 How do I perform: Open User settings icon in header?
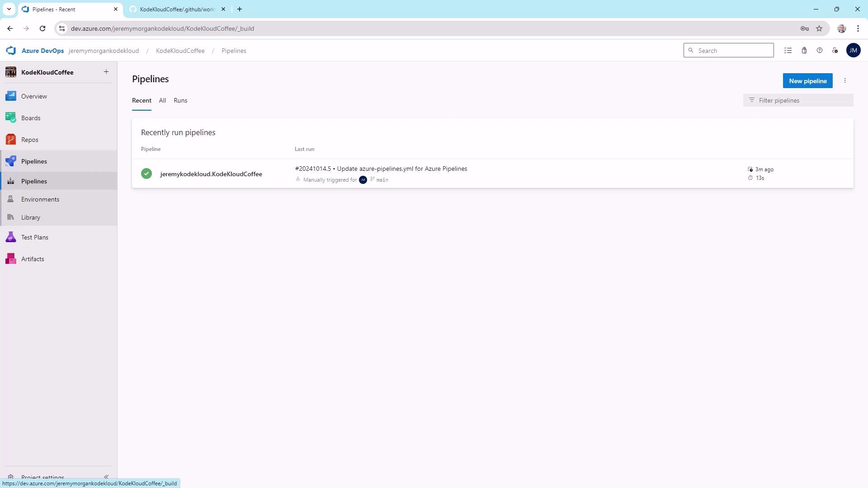[x=835, y=51]
